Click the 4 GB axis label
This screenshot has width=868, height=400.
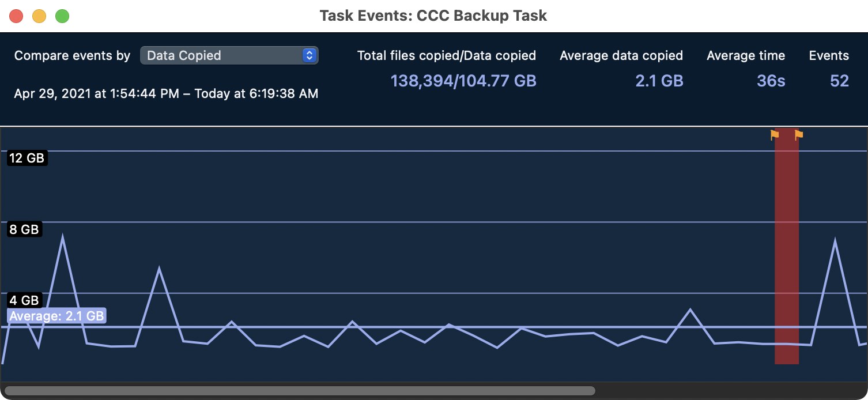pos(24,300)
